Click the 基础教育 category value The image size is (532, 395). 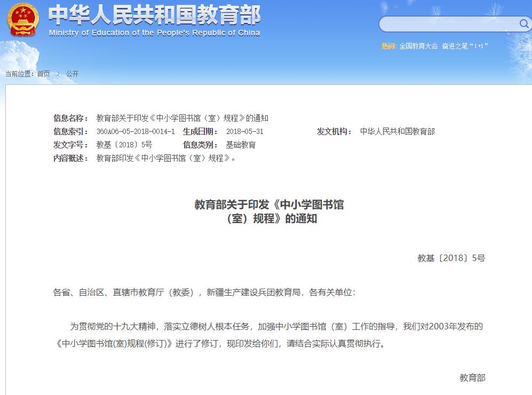point(241,145)
